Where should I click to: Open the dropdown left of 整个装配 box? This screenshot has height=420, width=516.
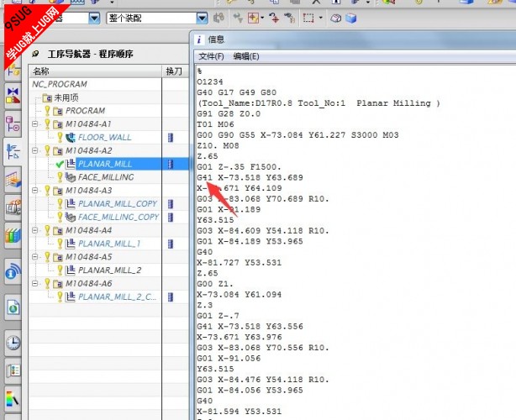pyautogui.click(x=94, y=18)
